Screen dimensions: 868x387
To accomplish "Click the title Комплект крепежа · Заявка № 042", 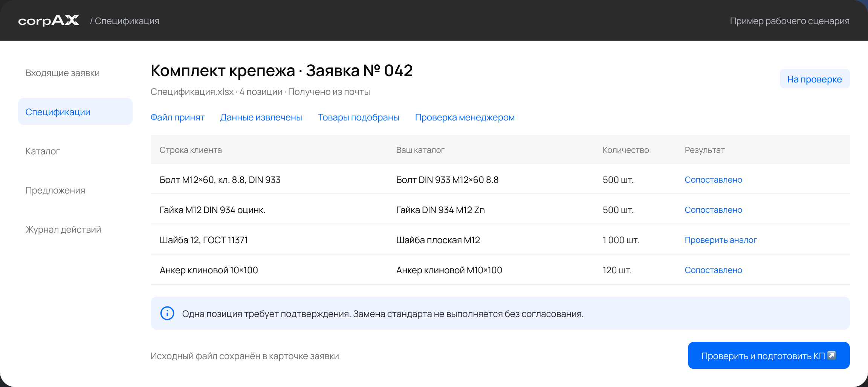I will pyautogui.click(x=282, y=70).
